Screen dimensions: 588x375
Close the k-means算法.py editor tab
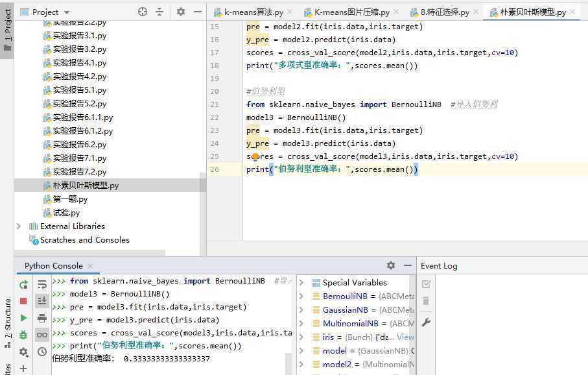(290, 12)
